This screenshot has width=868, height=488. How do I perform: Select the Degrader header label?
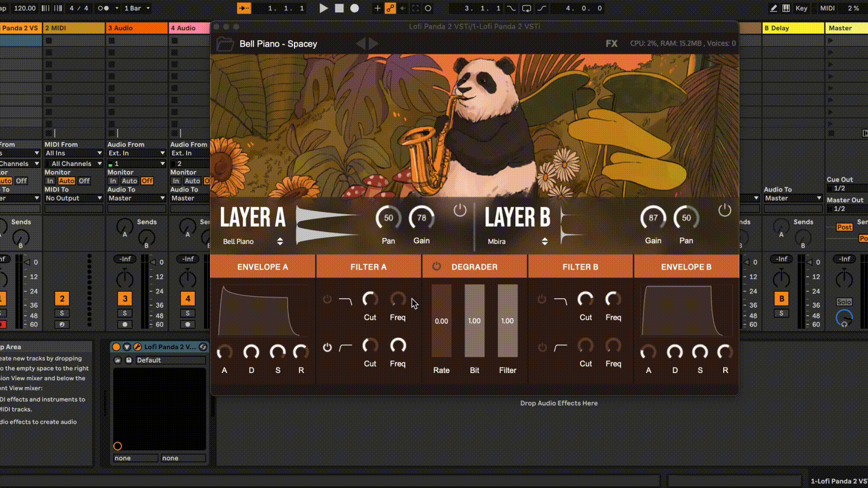click(x=474, y=267)
